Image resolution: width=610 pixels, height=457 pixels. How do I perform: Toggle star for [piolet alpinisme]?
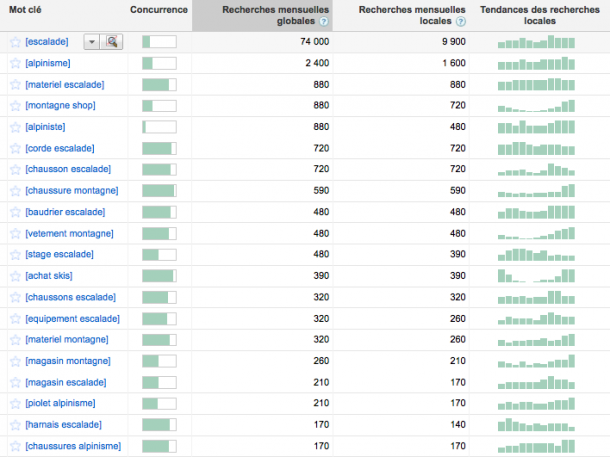[15, 404]
